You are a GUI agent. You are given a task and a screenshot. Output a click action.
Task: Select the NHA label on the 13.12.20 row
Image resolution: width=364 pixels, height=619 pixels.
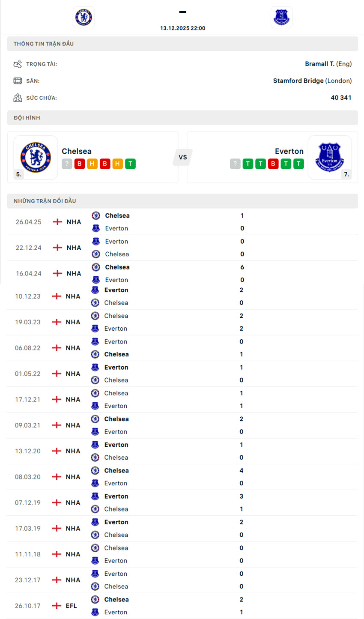(73, 451)
